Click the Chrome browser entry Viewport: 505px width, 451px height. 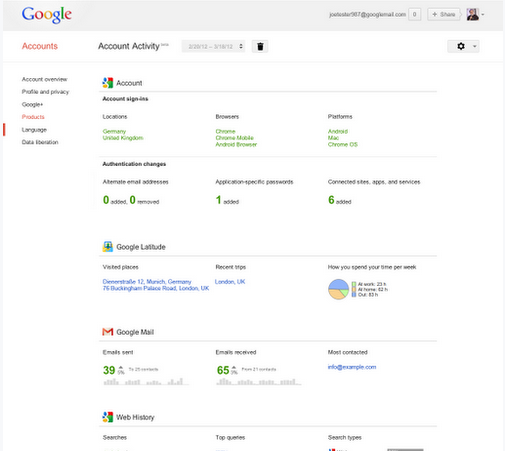pyautogui.click(x=225, y=131)
